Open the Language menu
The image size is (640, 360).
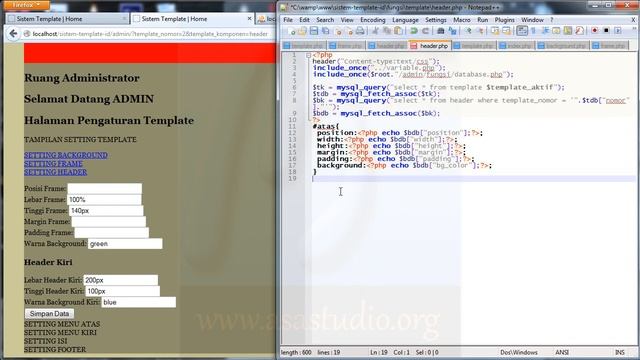click(x=405, y=20)
